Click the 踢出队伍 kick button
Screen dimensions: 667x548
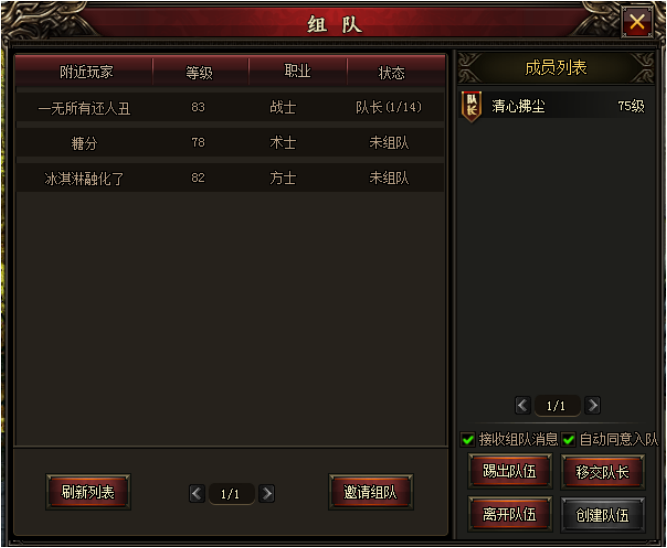pos(510,471)
